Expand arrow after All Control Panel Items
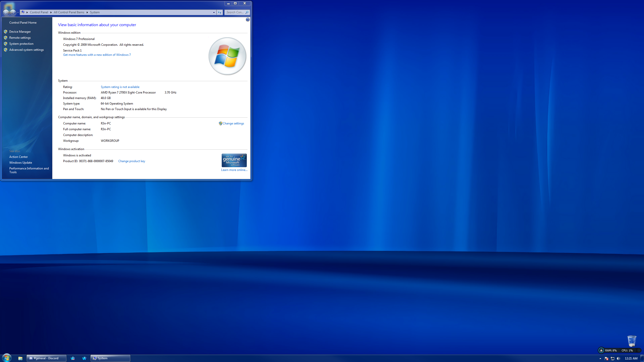 pos(87,12)
